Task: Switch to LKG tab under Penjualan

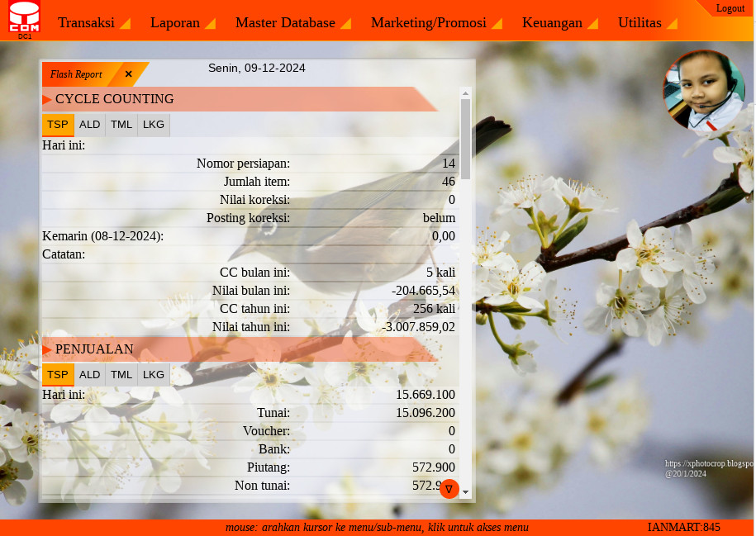Action: coord(154,375)
